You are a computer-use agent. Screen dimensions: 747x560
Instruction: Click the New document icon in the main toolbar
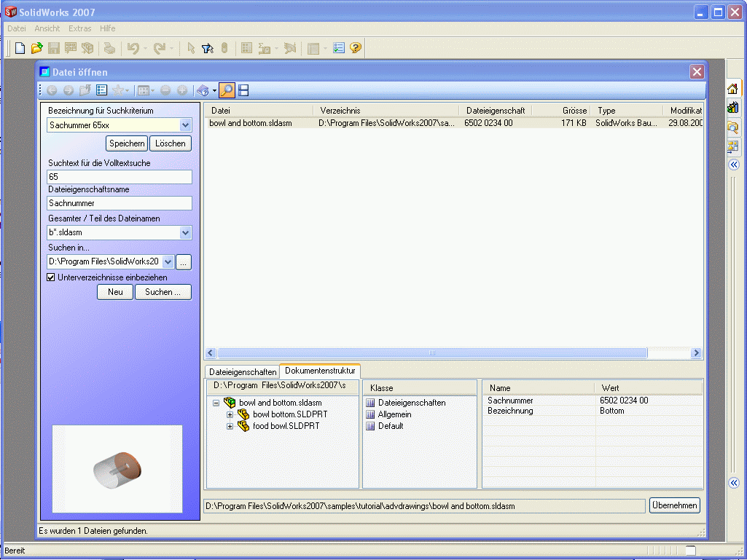coord(20,48)
